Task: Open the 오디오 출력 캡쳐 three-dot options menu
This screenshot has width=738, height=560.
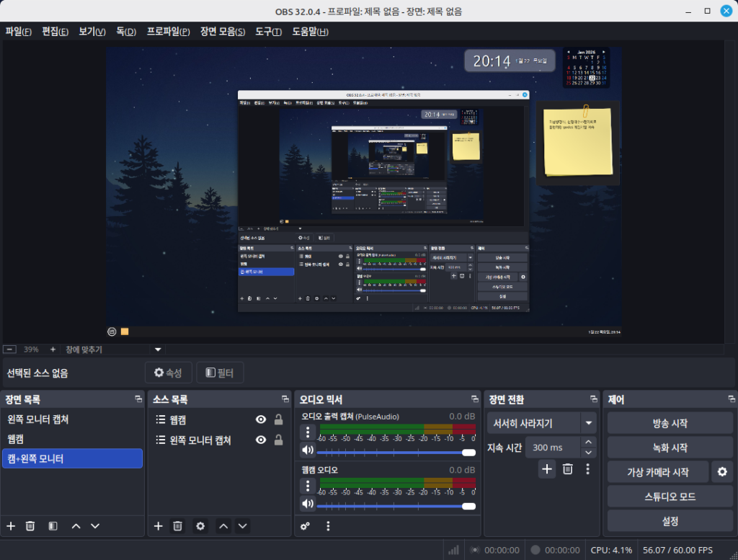Action: (x=308, y=432)
